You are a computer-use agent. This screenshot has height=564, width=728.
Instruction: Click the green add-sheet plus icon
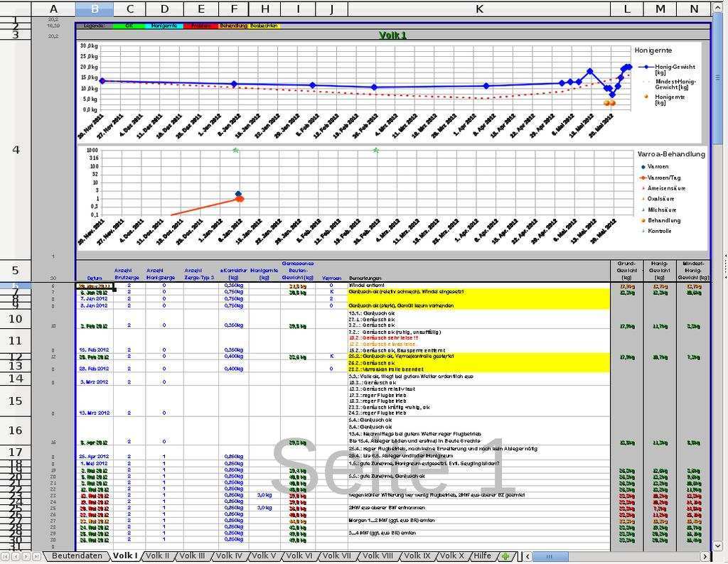(505, 556)
